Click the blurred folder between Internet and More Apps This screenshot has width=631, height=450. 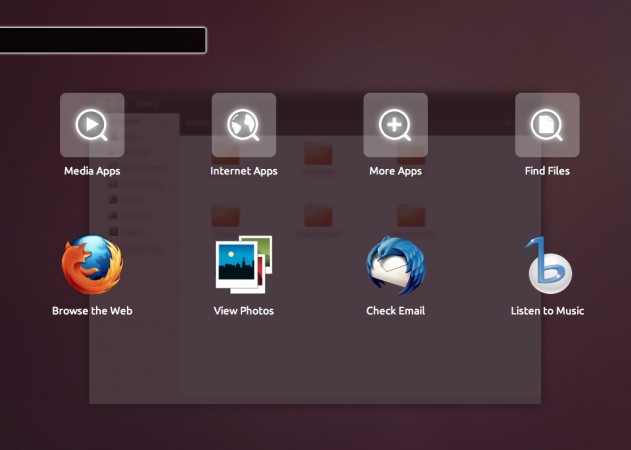318,155
